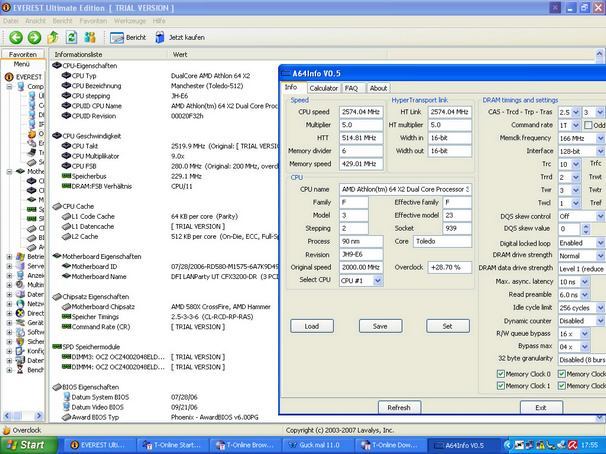The height and width of the screenshot is (454, 606).
Task: Toggle the Memory Clock 0 checkbox
Action: pos(502,374)
